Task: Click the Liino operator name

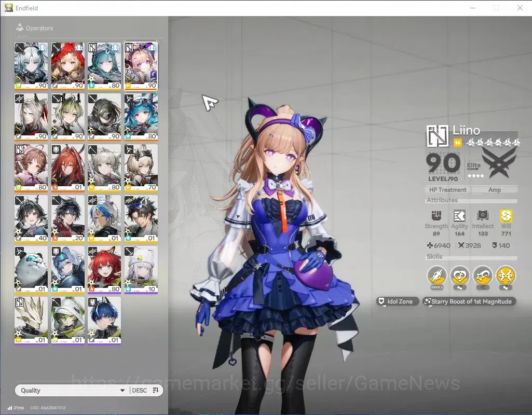Action: [466, 131]
